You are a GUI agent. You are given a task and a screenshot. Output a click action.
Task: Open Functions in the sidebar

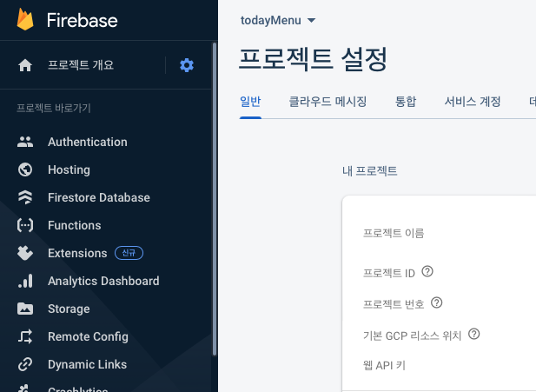click(x=75, y=225)
